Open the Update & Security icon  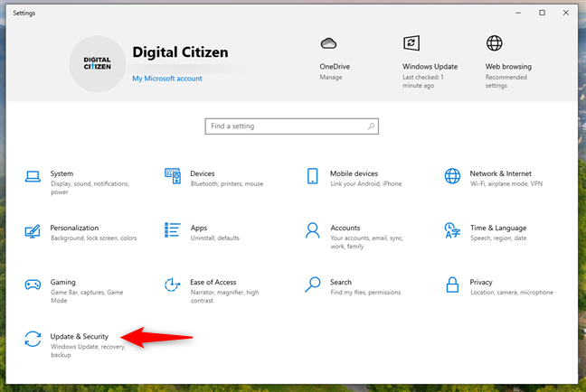33,339
